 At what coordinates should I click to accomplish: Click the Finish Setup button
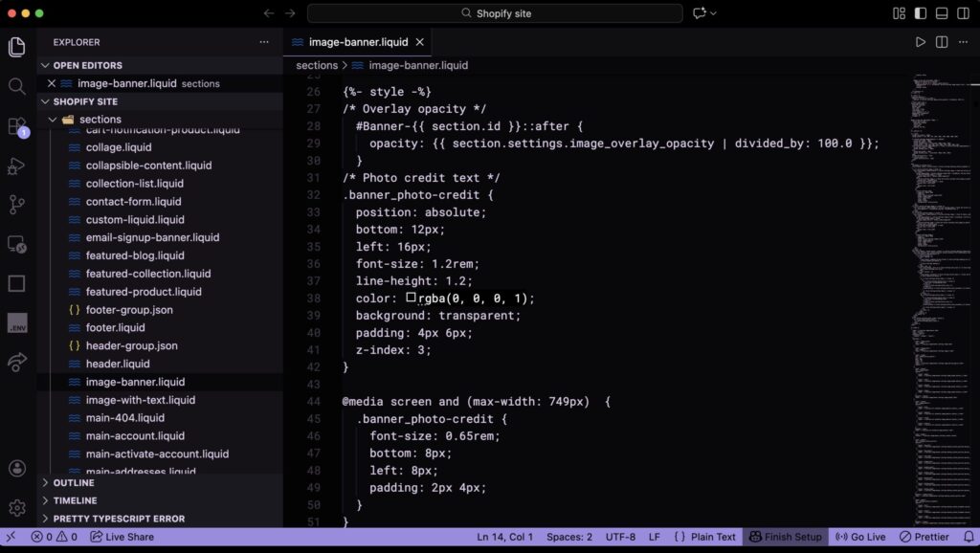[785, 537]
